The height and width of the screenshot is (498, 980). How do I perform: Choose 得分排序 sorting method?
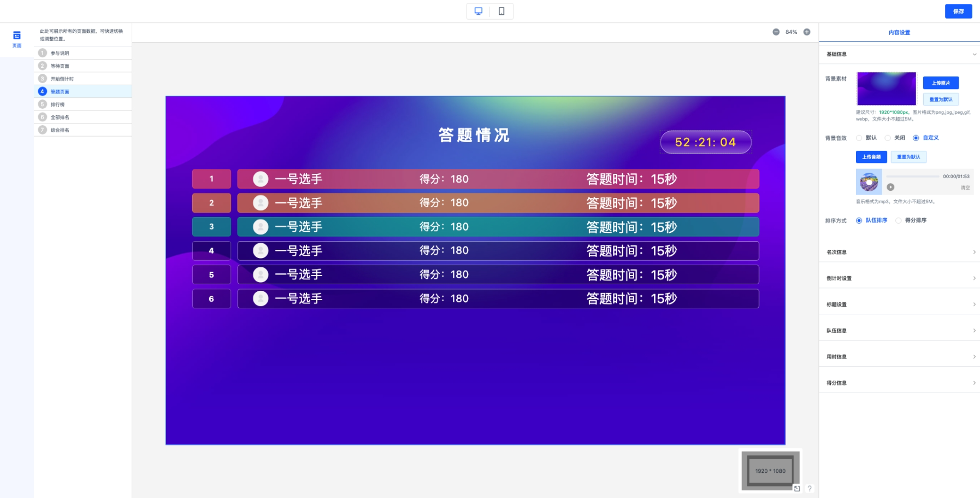pyautogui.click(x=899, y=221)
